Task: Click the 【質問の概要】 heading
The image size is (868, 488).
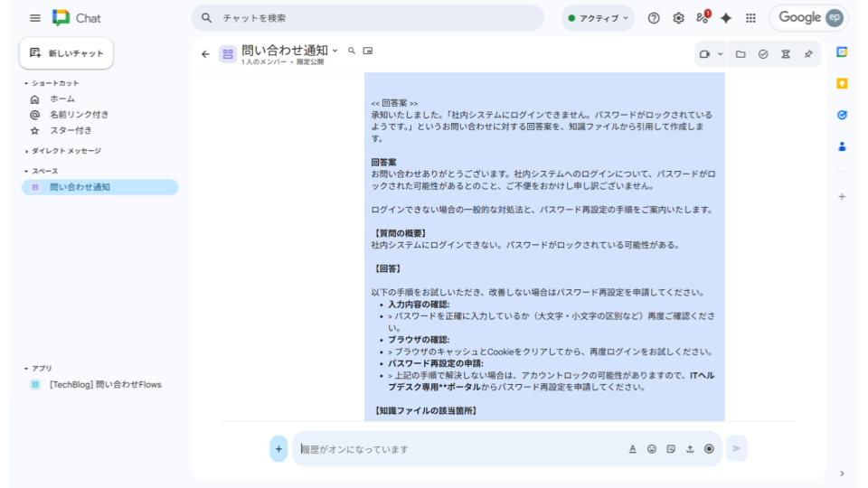Action: [x=399, y=233]
